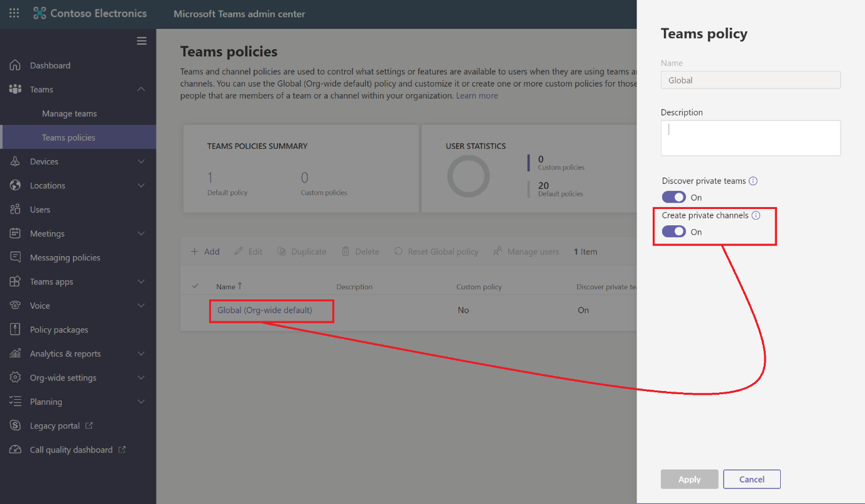This screenshot has width=865, height=504.
Task: Toggle Discover private teams switch
Action: [x=674, y=197]
